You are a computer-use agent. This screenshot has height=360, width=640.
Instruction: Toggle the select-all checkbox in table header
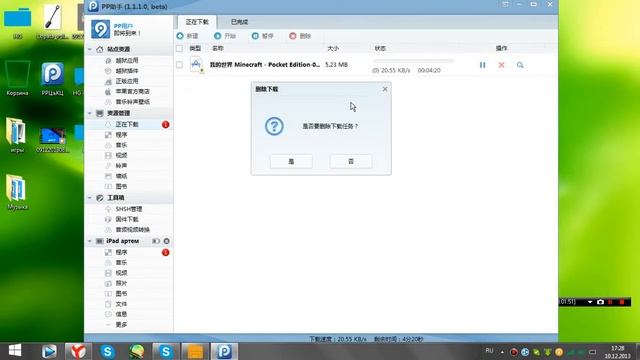(179, 48)
